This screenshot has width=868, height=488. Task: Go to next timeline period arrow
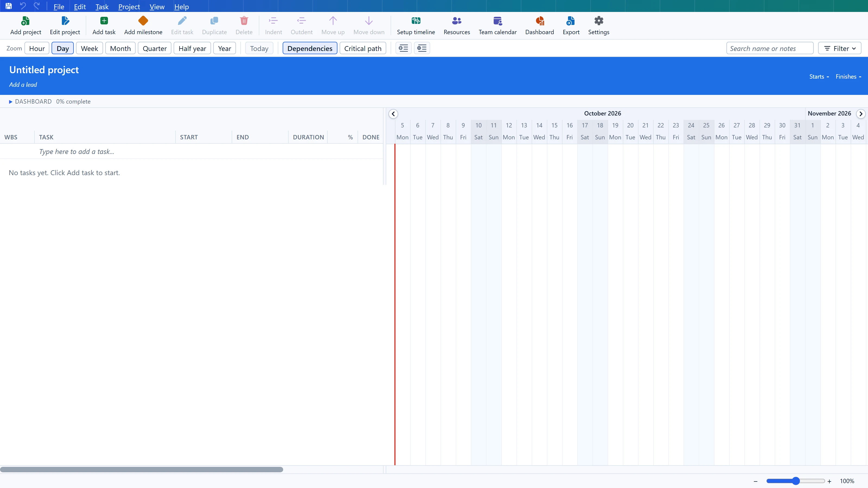(861, 114)
